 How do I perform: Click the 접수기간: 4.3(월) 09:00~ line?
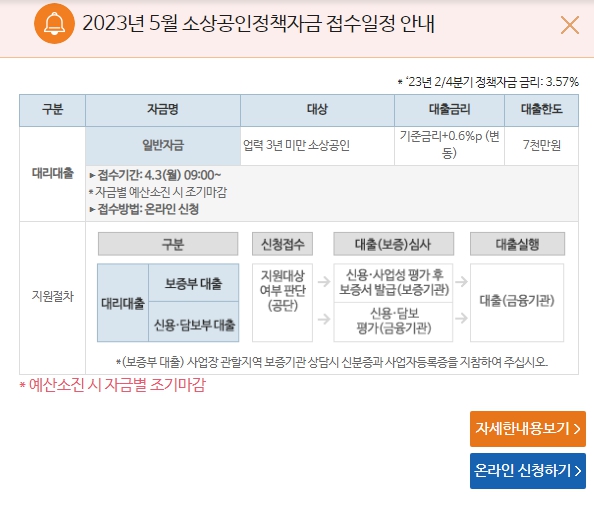point(155,175)
